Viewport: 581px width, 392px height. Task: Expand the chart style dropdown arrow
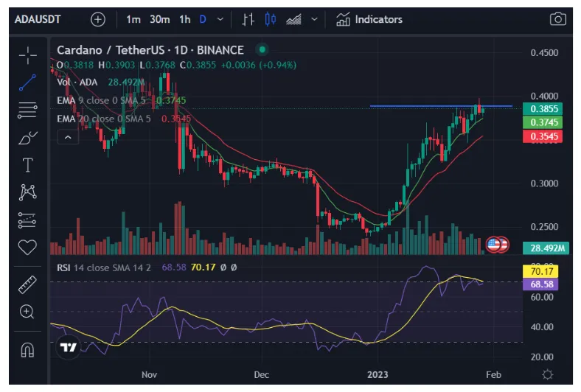click(x=314, y=19)
